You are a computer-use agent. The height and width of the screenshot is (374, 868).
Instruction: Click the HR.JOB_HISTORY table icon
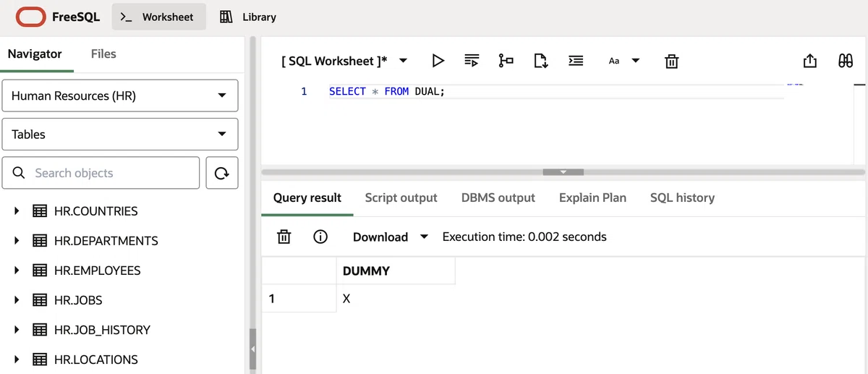click(x=41, y=330)
